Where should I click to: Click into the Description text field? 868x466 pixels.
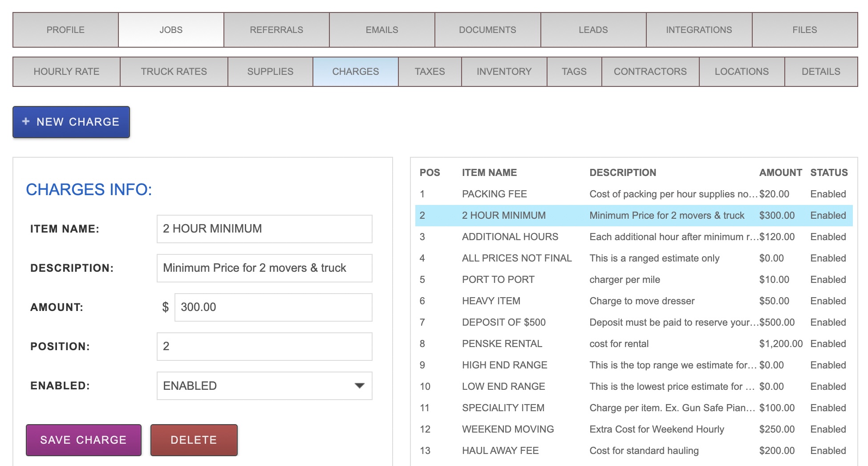[x=264, y=268]
